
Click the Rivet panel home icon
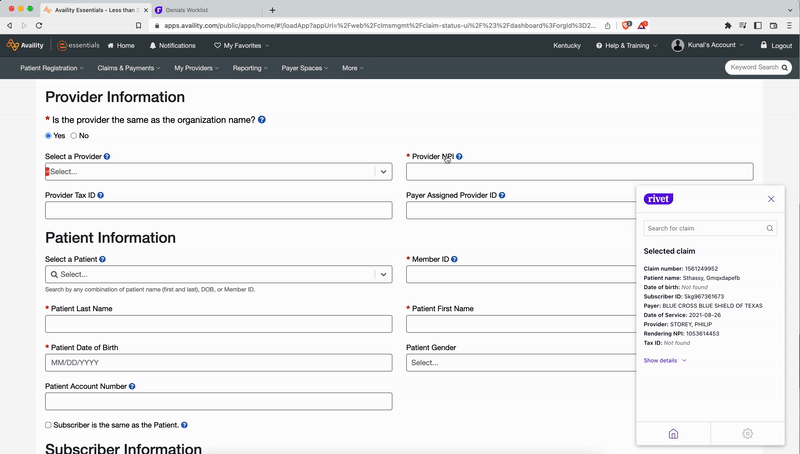click(x=673, y=433)
